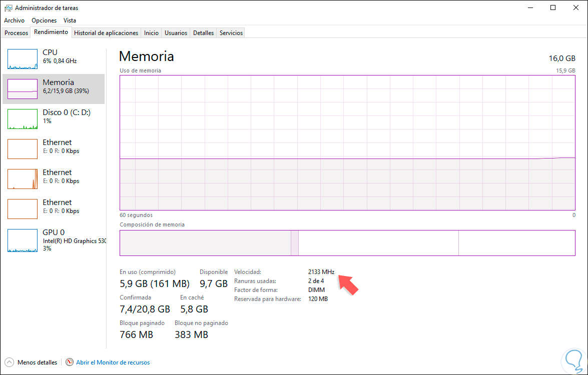The height and width of the screenshot is (375, 588).
Task: Open the Vista menu
Action: coord(70,20)
